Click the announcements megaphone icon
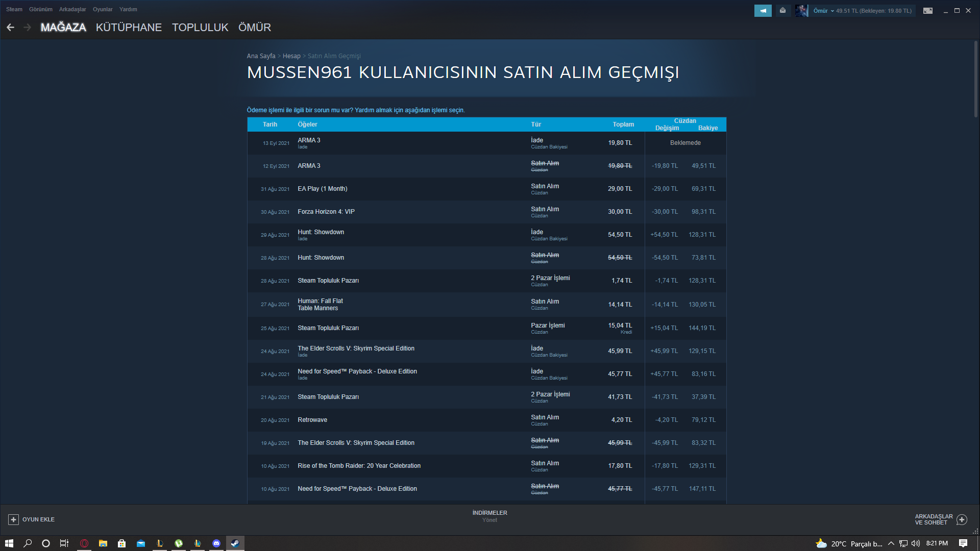The width and height of the screenshot is (980, 551). pos(763,11)
